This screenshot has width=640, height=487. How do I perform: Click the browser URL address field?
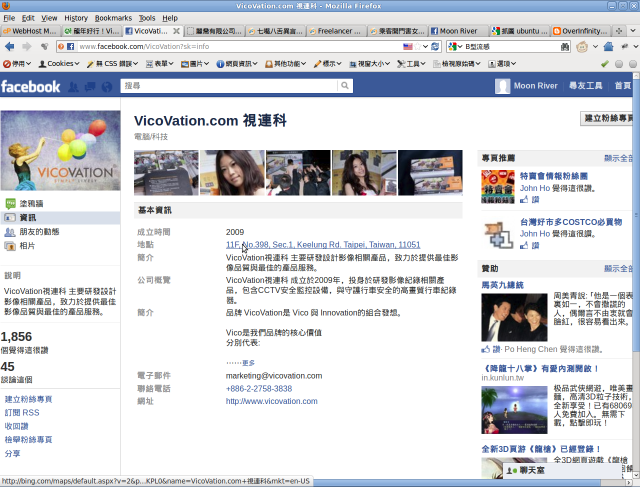click(x=240, y=47)
